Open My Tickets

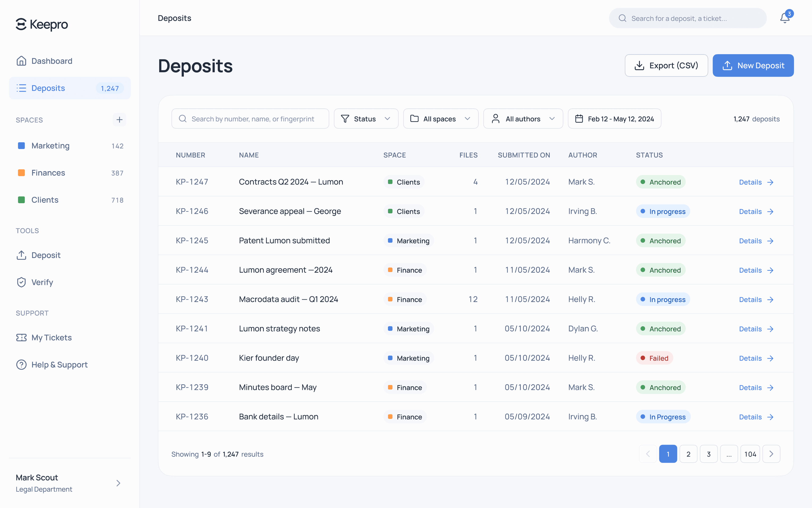(x=70, y=337)
